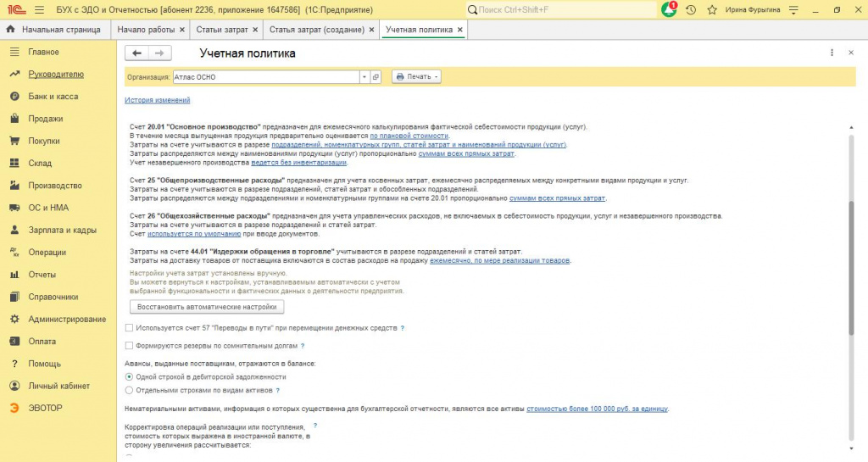
Task: Click the ведется без инвентаризации link
Action: tap(299, 163)
